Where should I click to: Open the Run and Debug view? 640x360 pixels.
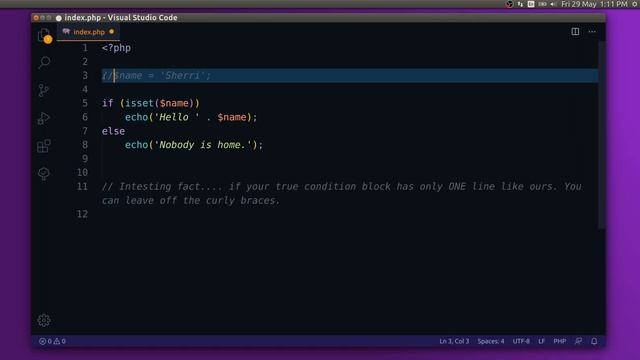click(44, 118)
